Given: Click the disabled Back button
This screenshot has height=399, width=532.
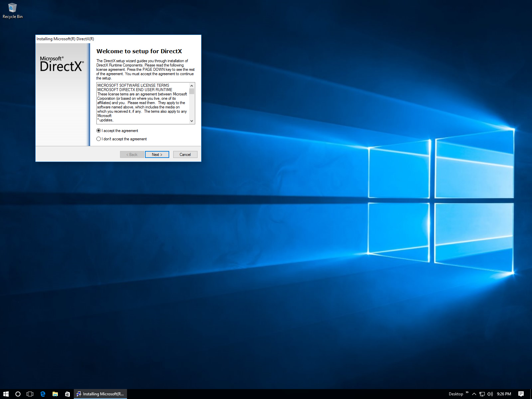Looking at the screenshot, I should pos(132,155).
